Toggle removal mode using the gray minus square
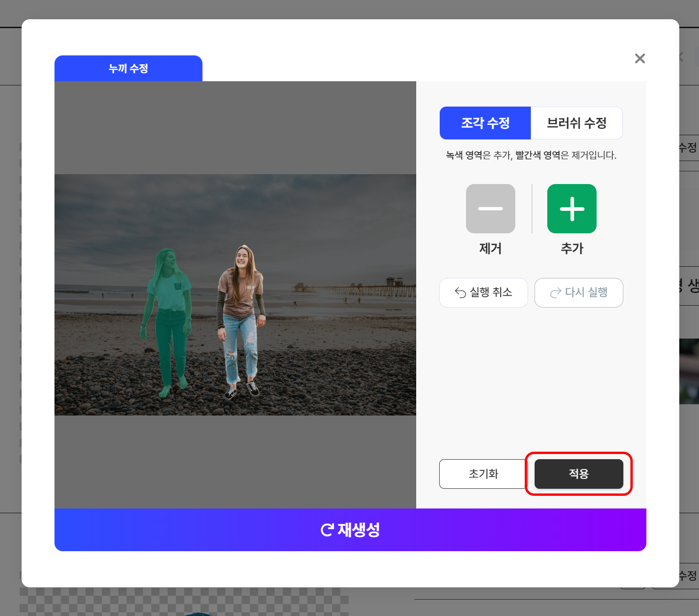This screenshot has width=699, height=616. [x=490, y=209]
